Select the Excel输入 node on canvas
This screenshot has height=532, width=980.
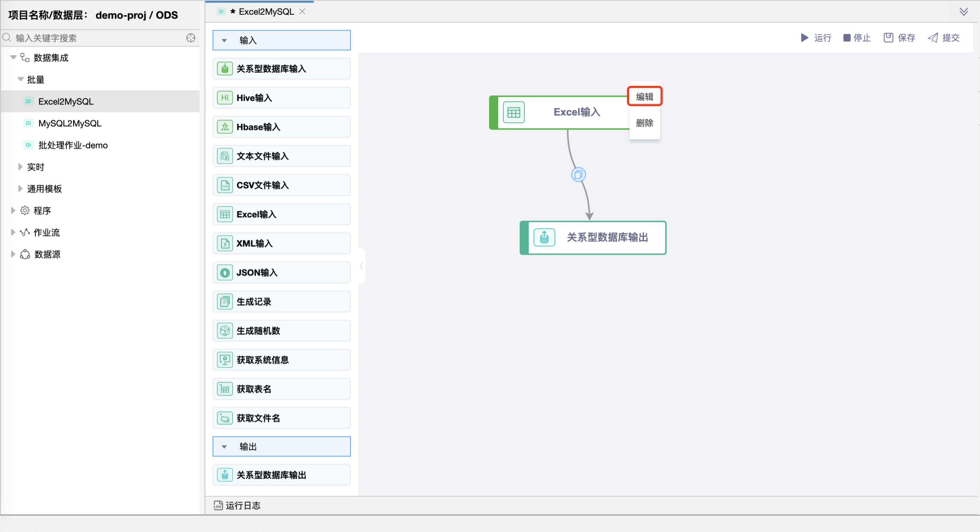(x=577, y=112)
